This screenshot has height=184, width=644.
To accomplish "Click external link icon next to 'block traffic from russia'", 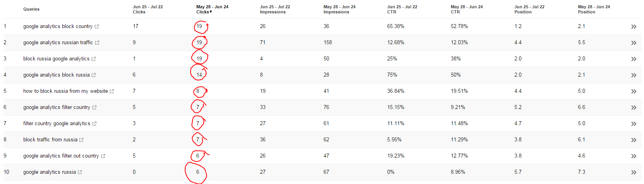I will tap(81, 140).
